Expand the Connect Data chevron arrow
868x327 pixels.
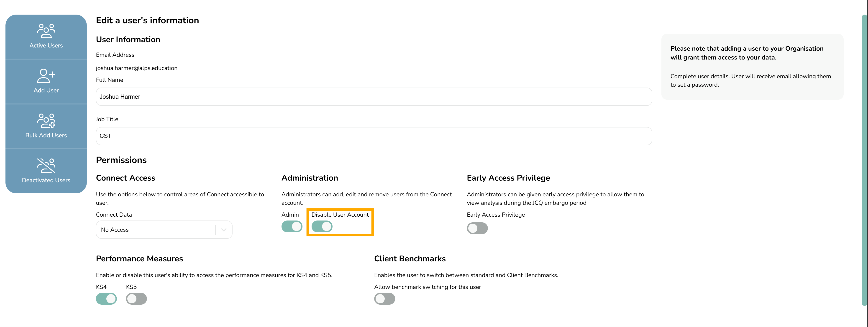coord(224,230)
